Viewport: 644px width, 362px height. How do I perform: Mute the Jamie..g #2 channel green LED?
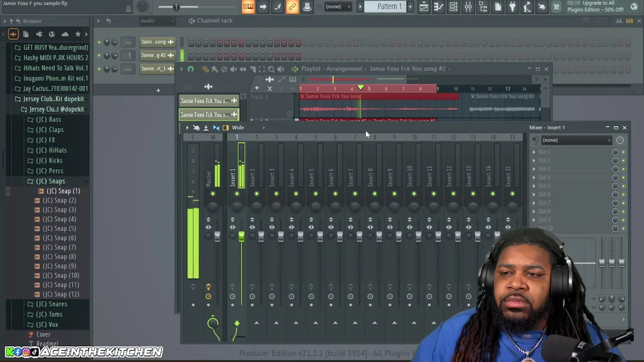click(x=99, y=55)
